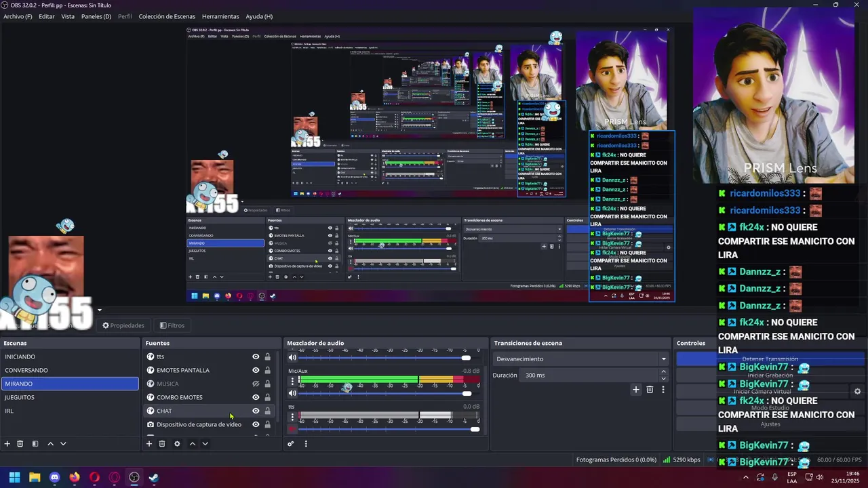Open Archivo menu
868x488 pixels.
point(18,16)
